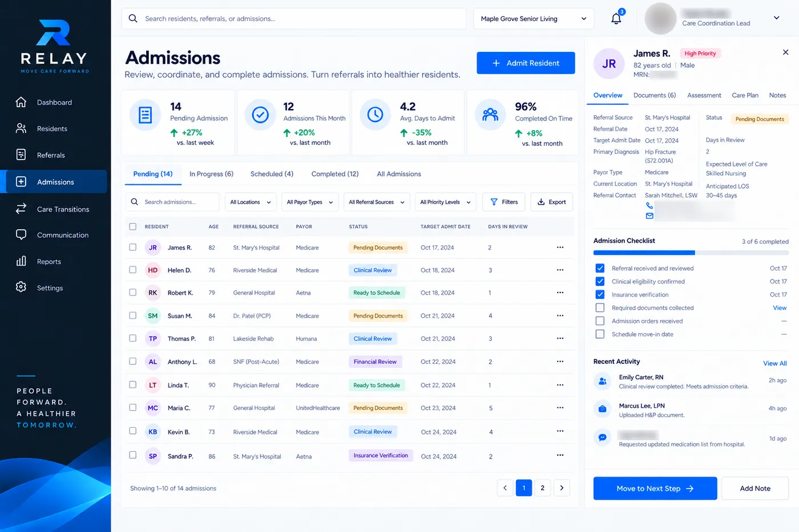Click the Add Note button

coord(755,488)
